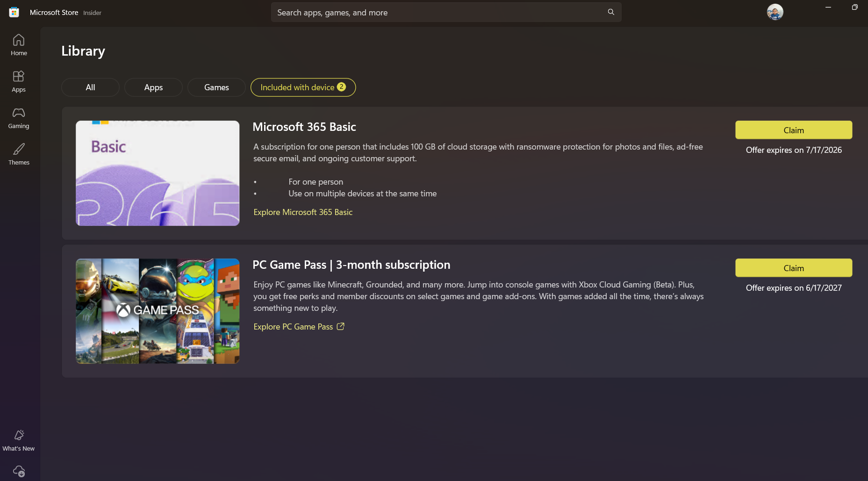Image resolution: width=868 pixels, height=481 pixels.
Task: Open the Home section in sidebar
Action: [x=19, y=45]
